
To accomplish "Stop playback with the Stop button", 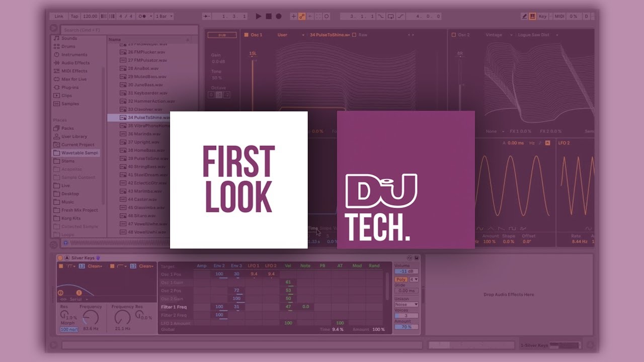I will click(269, 16).
